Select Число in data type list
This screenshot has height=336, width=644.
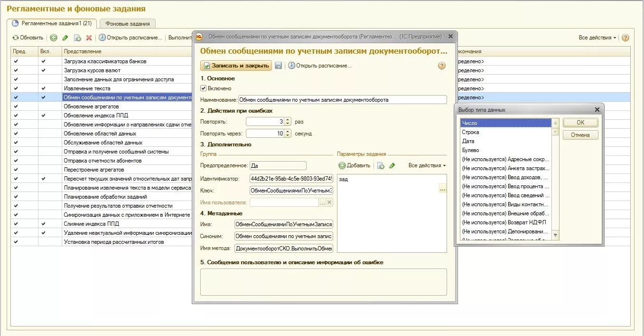click(506, 123)
